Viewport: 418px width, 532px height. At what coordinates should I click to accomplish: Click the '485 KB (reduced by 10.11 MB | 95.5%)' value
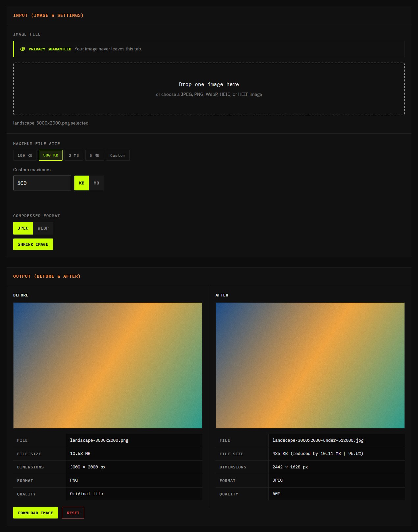[318, 454]
